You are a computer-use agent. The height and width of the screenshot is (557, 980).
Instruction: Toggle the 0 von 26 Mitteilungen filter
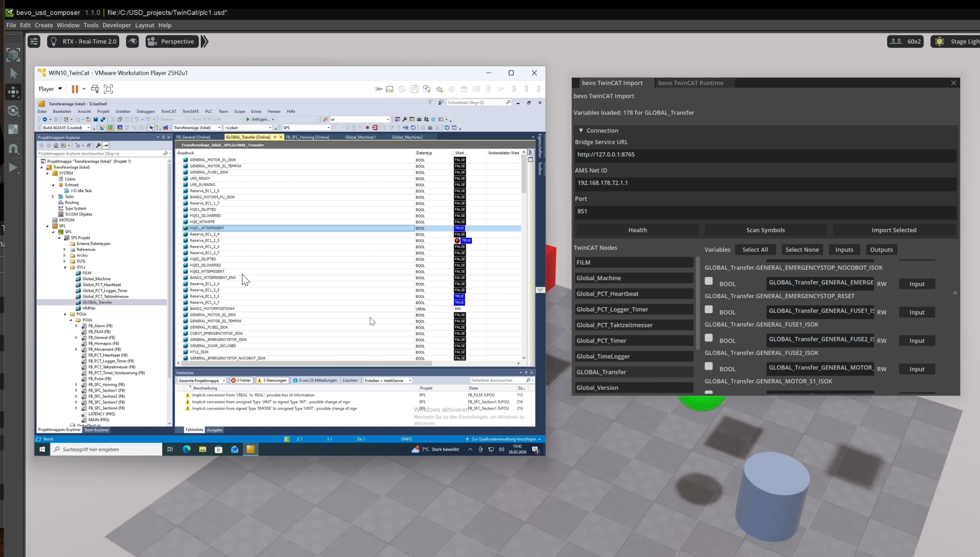[x=315, y=380]
